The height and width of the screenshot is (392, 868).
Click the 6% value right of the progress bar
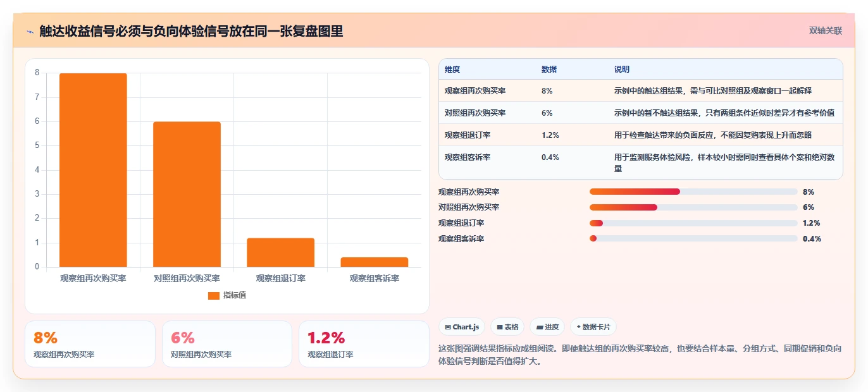pyautogui.click(x=808, y=207)
